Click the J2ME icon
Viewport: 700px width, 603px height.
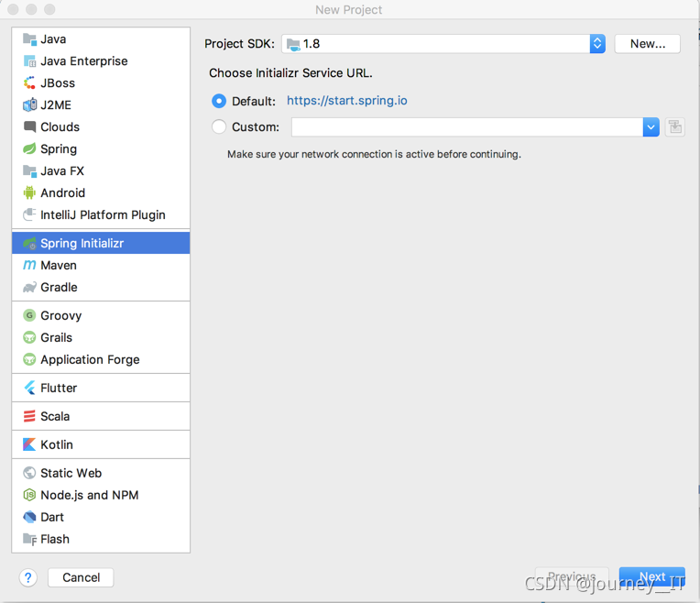pos(29,105)
